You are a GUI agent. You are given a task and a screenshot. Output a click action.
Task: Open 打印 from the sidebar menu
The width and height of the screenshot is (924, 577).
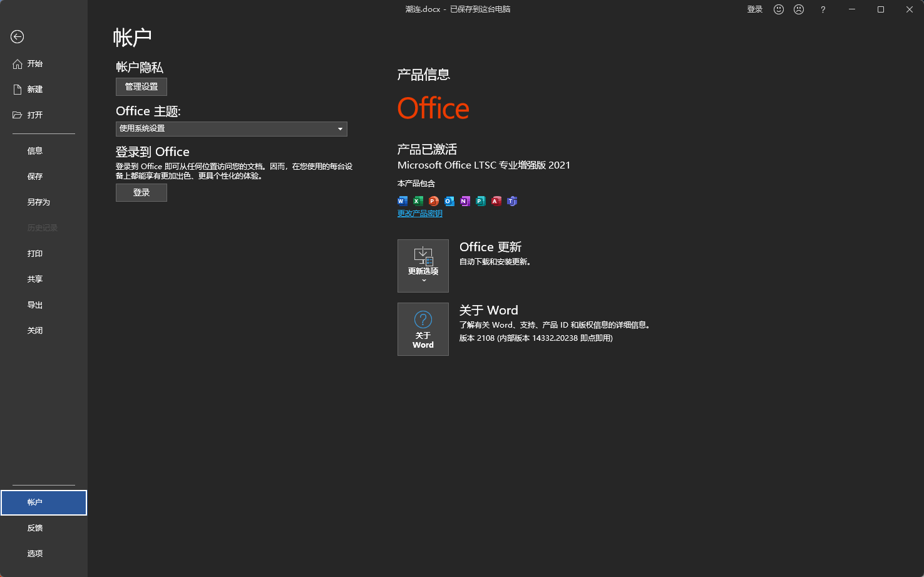click(35, 253)
